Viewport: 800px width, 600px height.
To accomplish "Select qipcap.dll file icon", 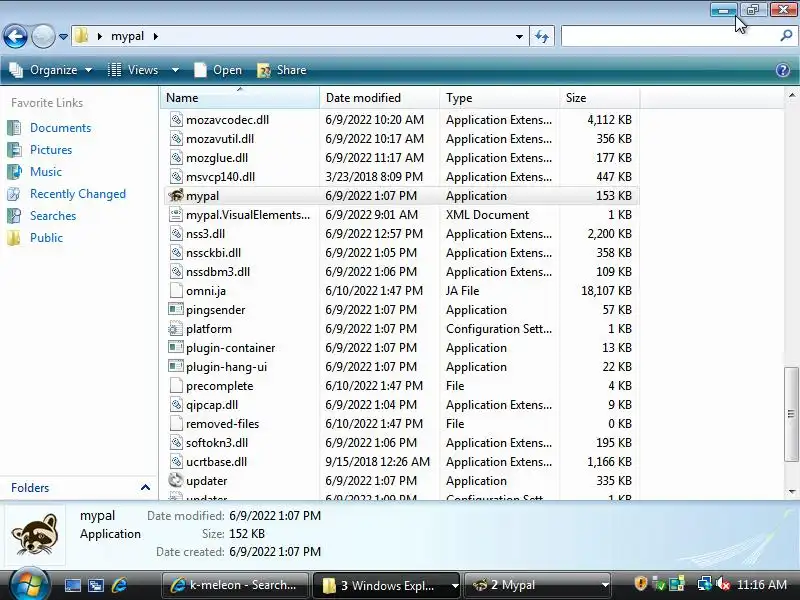I will click(x=176, y=405).
